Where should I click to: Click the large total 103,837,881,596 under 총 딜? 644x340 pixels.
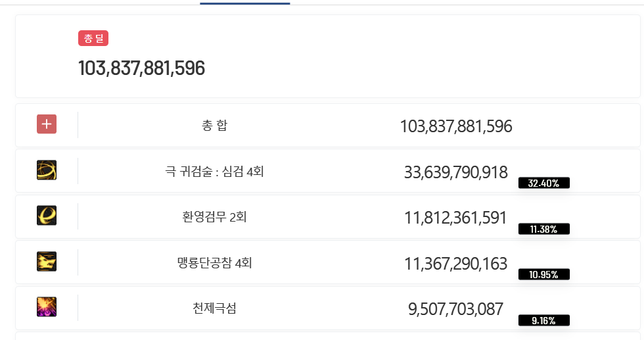tap(141, 68)
